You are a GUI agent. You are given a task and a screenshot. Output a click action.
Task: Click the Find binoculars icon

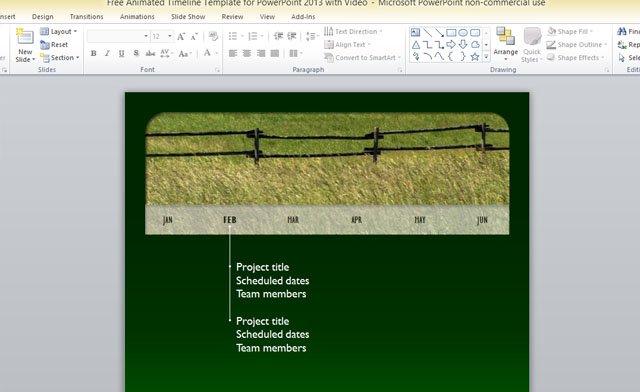click(x=622, y=31)
